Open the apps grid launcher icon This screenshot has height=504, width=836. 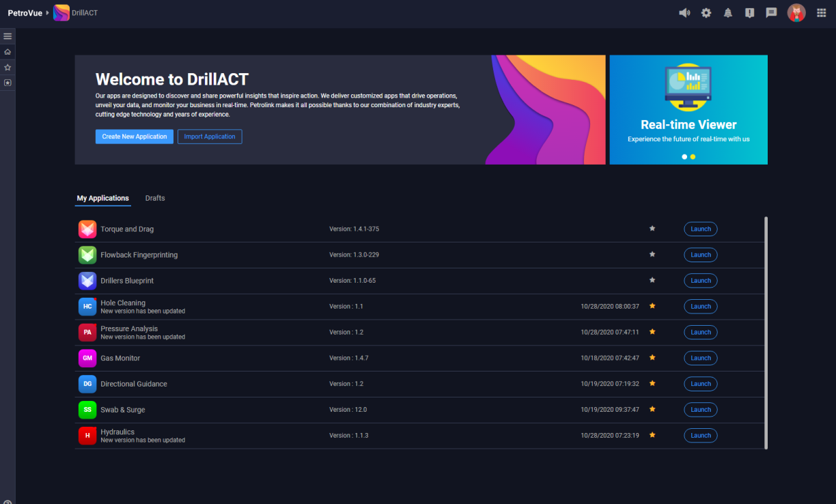(821, 13)
